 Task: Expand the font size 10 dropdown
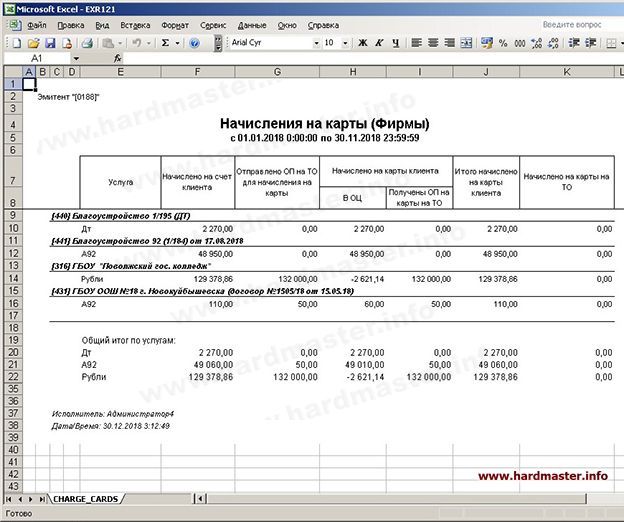(x=345, y=43)
